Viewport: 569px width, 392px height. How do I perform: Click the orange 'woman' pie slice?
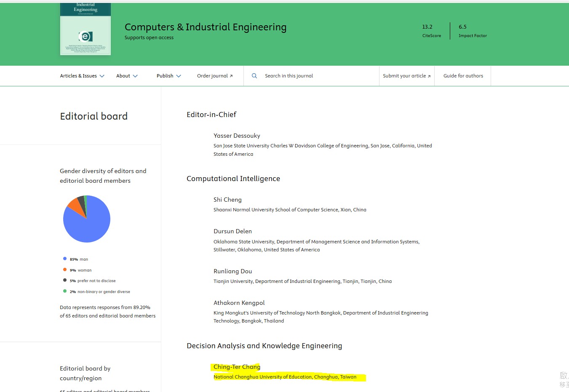coord(74,205)
